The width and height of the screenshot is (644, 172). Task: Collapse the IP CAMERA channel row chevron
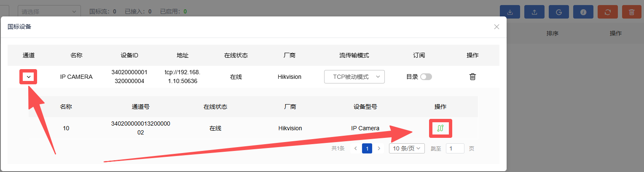pyautogui.click(x=29, y=77)
